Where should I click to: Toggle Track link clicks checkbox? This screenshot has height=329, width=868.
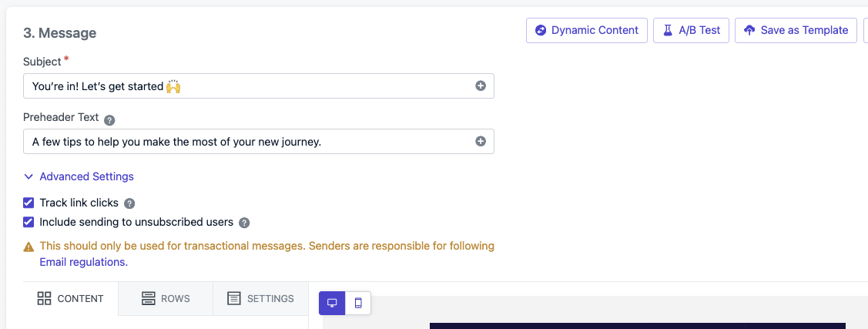point(28,203)
